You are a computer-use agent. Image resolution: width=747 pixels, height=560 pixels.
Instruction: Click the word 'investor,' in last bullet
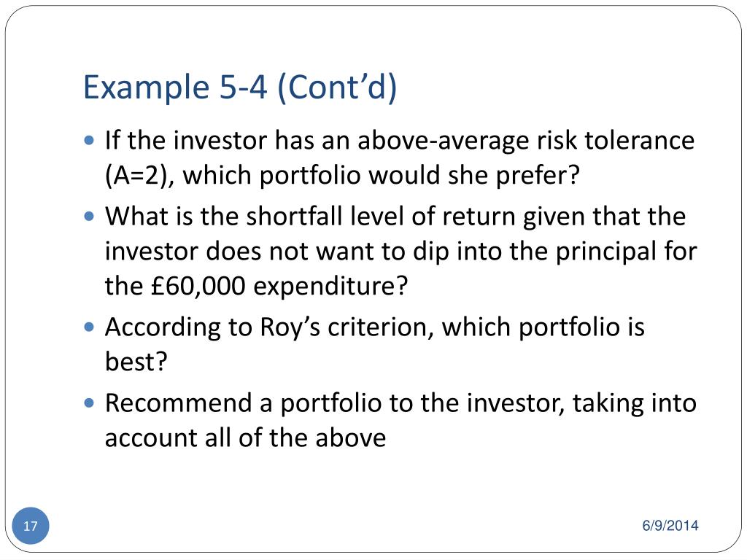[x=516, y=402]
